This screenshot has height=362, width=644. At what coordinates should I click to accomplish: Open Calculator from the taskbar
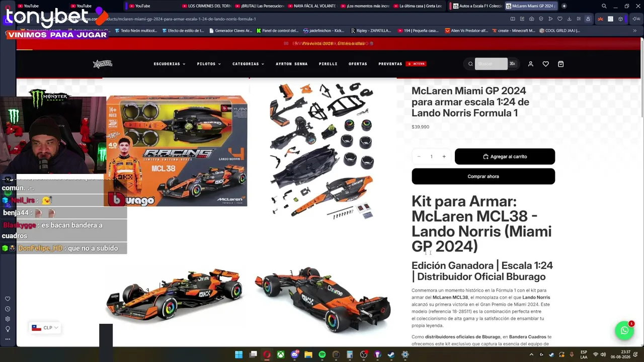[x=350, y=354]
